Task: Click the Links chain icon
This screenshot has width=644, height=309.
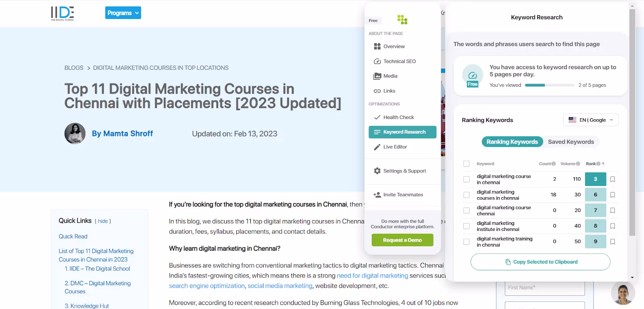Action: click(x=377, y=91)
